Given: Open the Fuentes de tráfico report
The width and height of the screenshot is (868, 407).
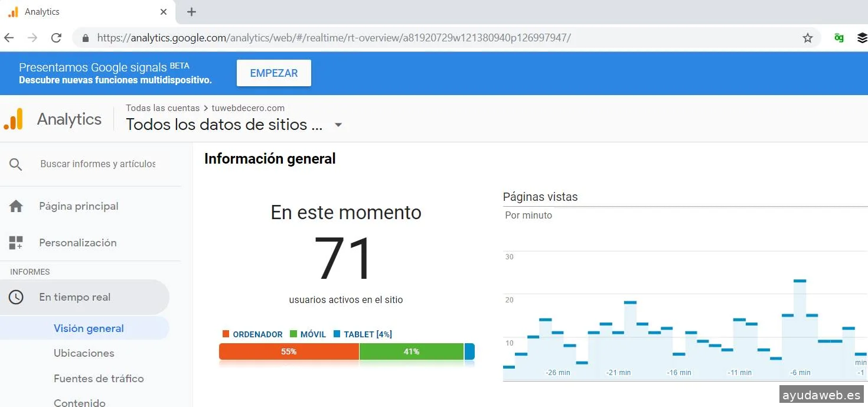Looking at the screenshot, I should (x=99, y=379).
